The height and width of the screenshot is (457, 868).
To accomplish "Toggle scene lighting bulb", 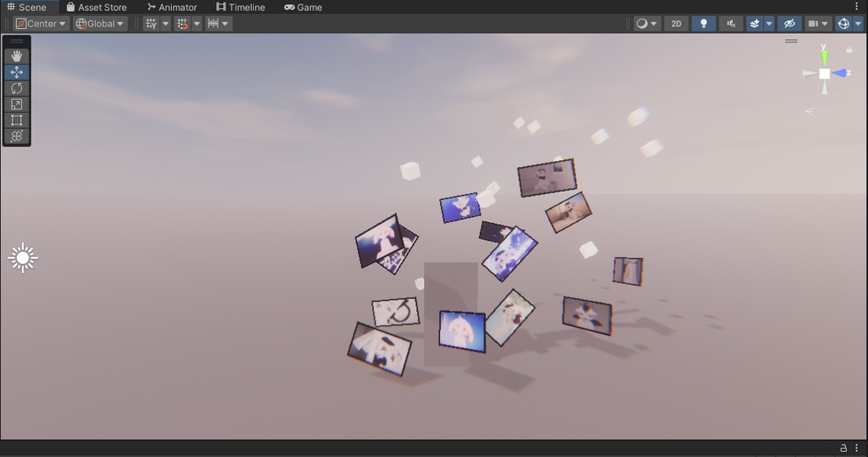I will (704, 24).
